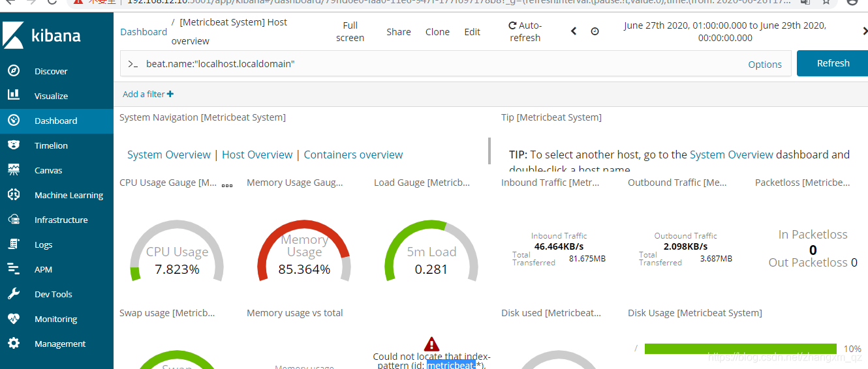Reload the browser page
868x369 pixels.
click(x=52, y=2)
